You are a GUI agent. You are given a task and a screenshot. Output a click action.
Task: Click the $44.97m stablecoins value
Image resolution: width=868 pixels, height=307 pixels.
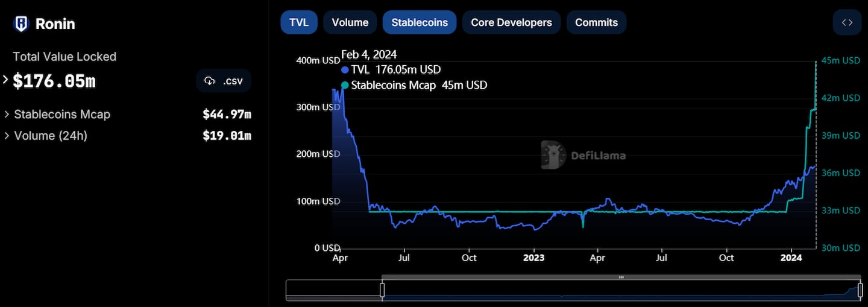pyautogui.click(x=227, y=114)
